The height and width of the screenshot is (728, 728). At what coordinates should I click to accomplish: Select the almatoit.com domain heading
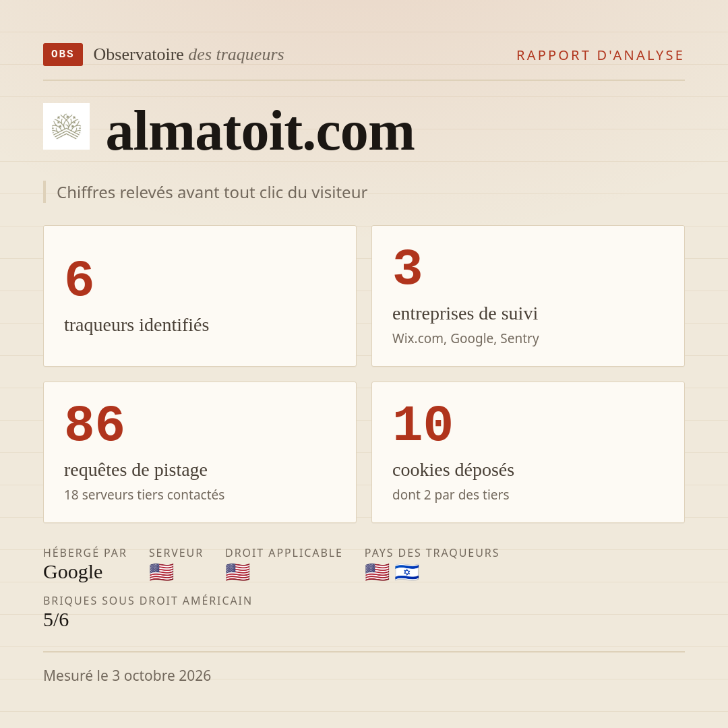260,131
